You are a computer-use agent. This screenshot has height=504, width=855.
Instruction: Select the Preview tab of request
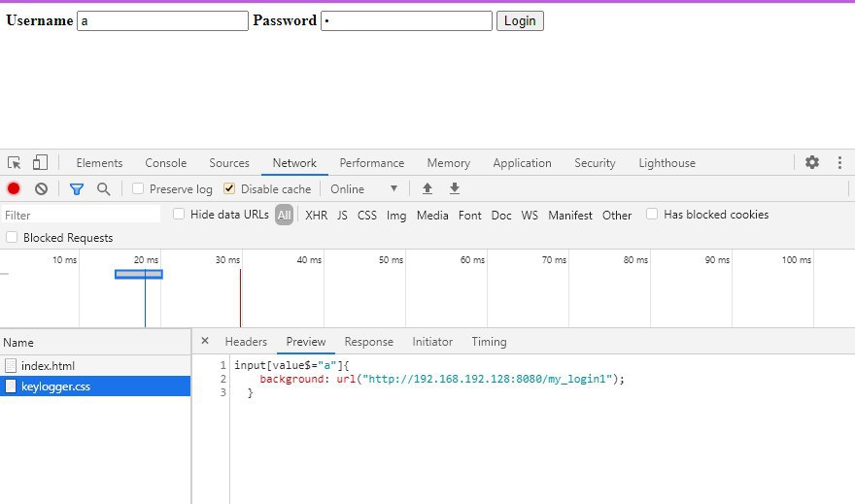[306, 342]
